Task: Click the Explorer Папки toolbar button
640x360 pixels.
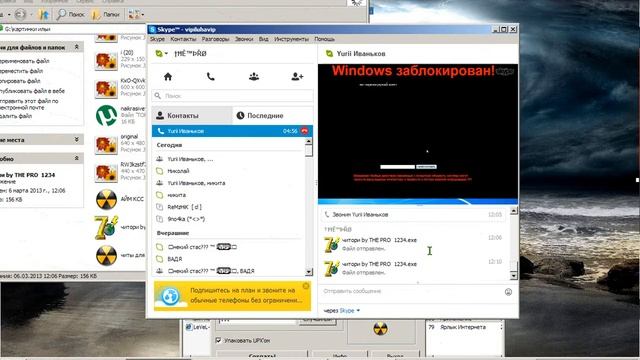Action: click(x=106, y=15)
